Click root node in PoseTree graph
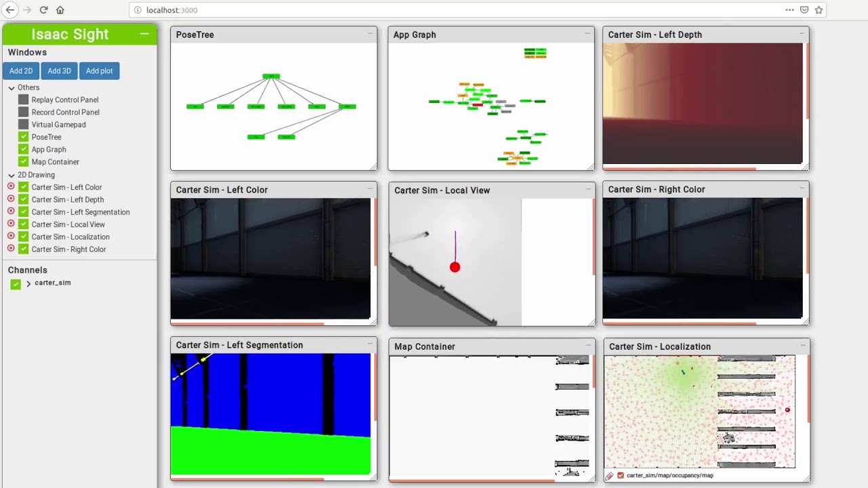Viewport: 868px width, 488px height. pos(271,76)
